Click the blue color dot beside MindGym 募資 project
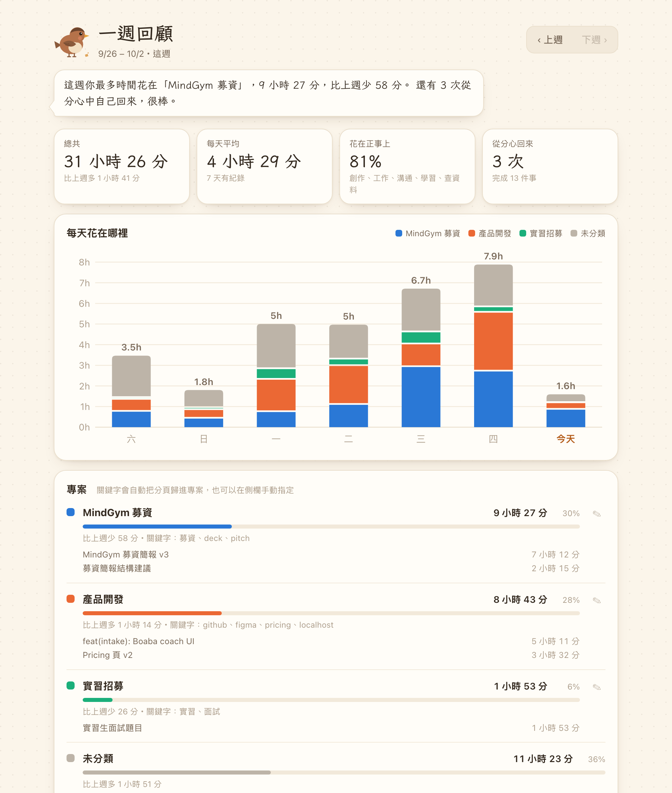 [x=71, y=512]
